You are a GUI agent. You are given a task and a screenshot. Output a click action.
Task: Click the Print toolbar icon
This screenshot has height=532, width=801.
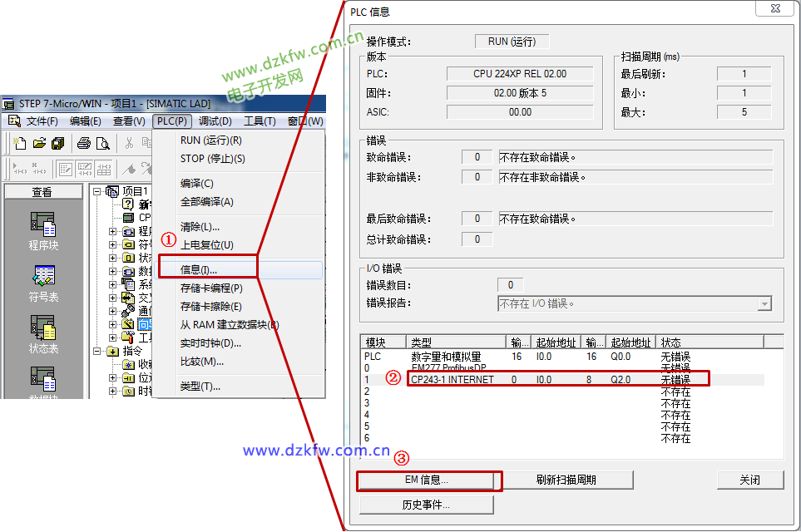click(x=83, y=143)
